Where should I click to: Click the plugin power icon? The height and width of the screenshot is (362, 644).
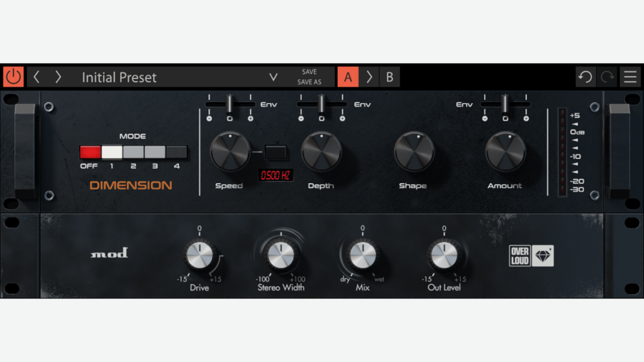pyautogui.click(x=13, y=77)
